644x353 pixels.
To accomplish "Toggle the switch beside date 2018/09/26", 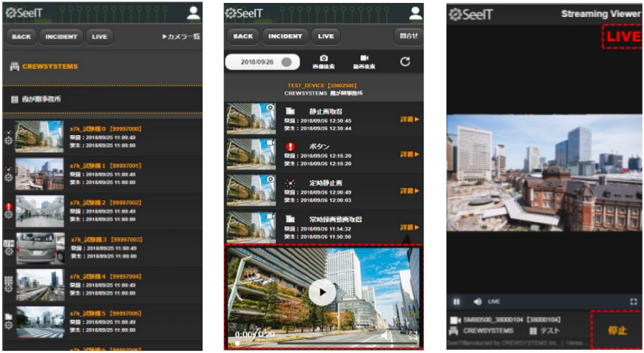I will (x=286, y=62).
